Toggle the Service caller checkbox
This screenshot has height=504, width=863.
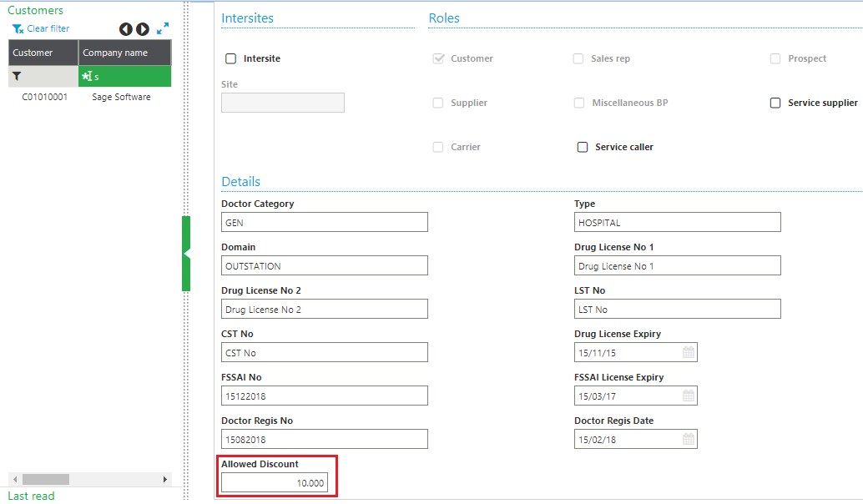pos(583,147)
